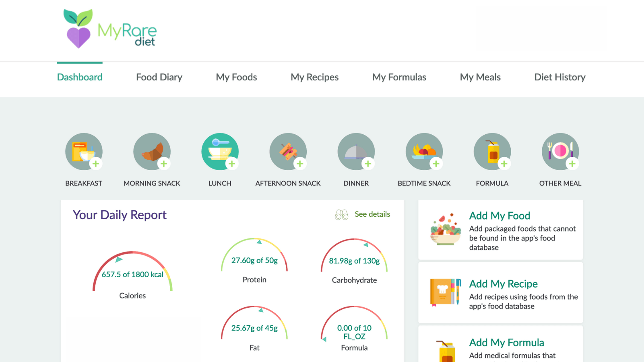Click the Your Daily Report heading
This screenshot has height=362, width=644.
[x=120, y=215]
